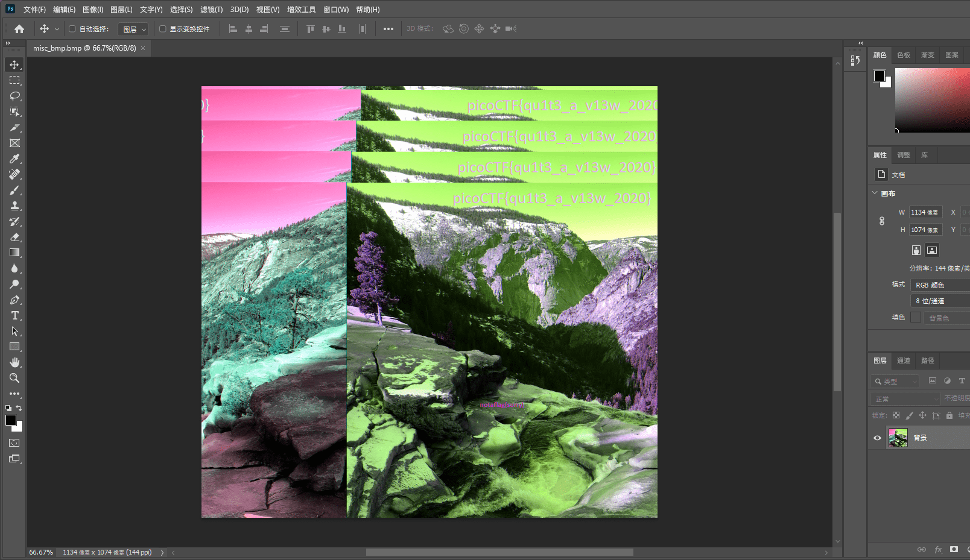Viewport: 970px width, 560px height.
Task: Open the 滤镜(T) menu
Action: (x=211, y=10)
